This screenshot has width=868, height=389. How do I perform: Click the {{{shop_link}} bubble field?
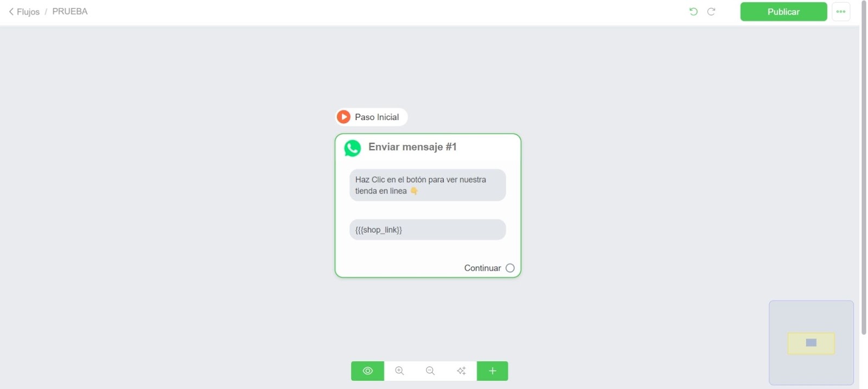[x=427, y=229]
